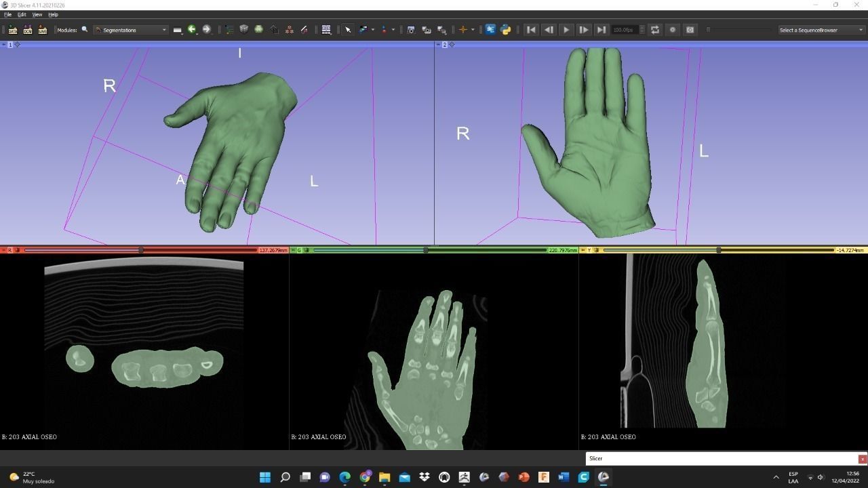Click pin icon of 3D view 1
The image size is (868, 488).
point(3,45)
